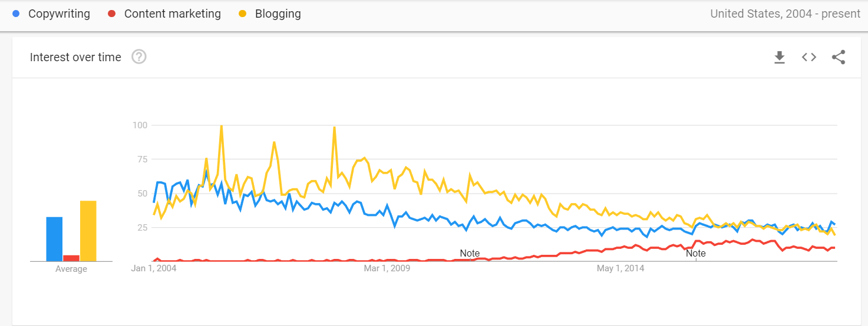Click the red dot beside Content marketing
The width and height of the screenshot is (868, 326).
[x=112, y=14]
